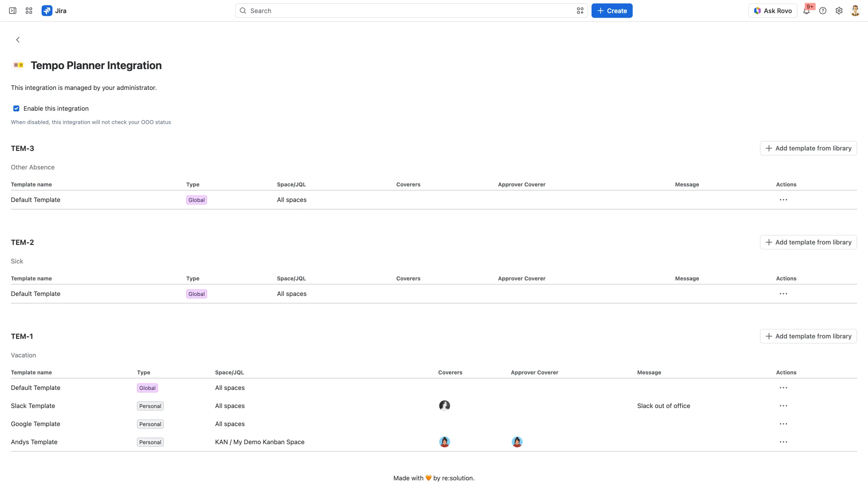Click the coverer avatar in Andys Template row
The image size is (868, 488).
[x=444, y=442]
